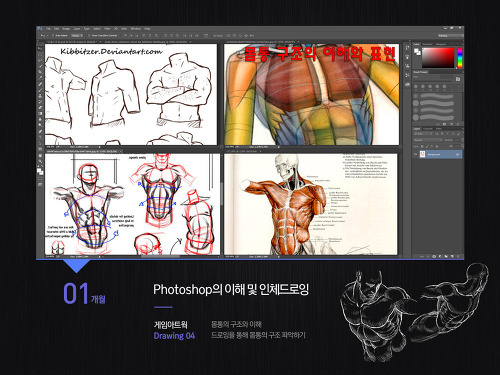Toggle Show Transform Controls checkbox
The image size is (500, 375).
point(89,35)
